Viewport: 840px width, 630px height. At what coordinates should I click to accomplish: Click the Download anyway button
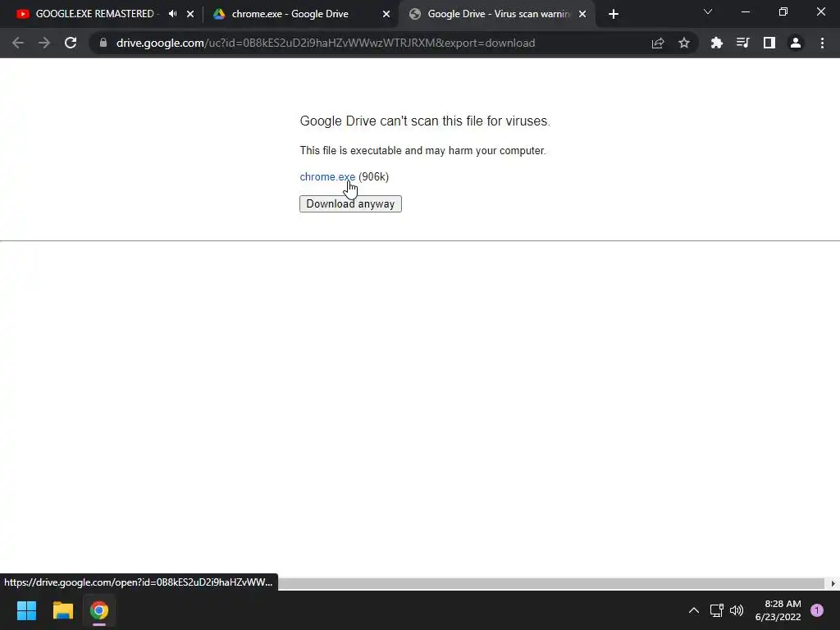(x=350, y=204)
